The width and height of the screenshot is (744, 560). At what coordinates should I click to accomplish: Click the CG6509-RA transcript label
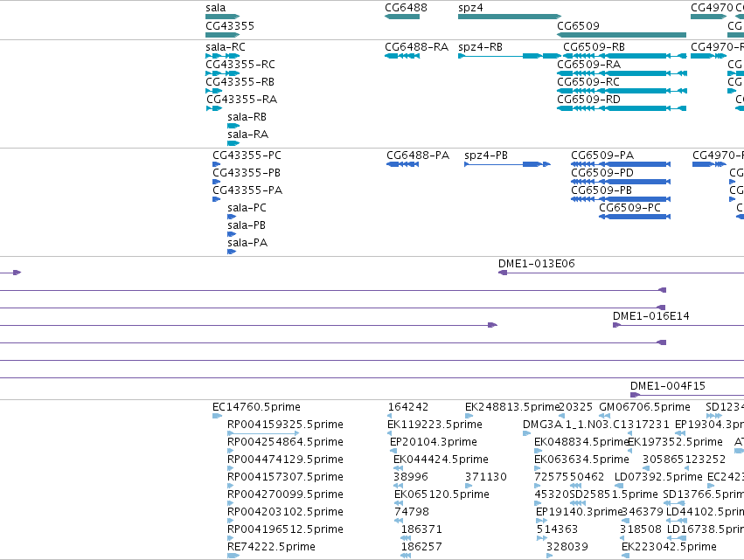click(589, 64)
